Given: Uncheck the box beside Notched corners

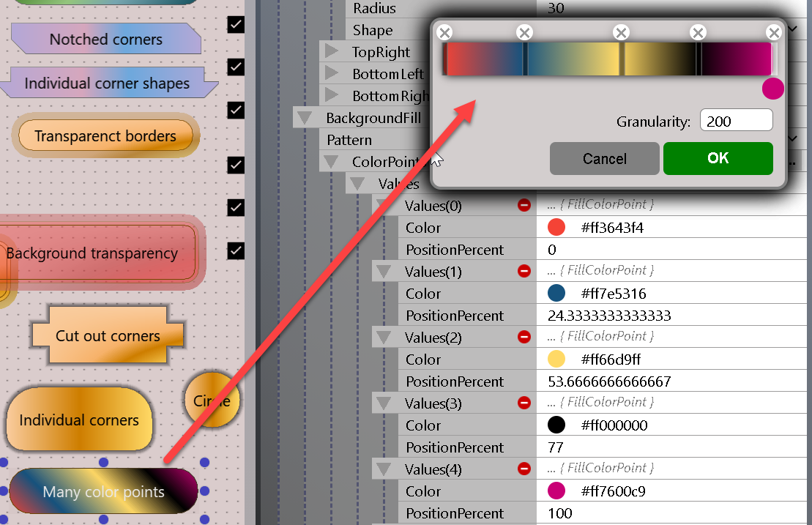Looking at the screenshot, I should [236, 24].
